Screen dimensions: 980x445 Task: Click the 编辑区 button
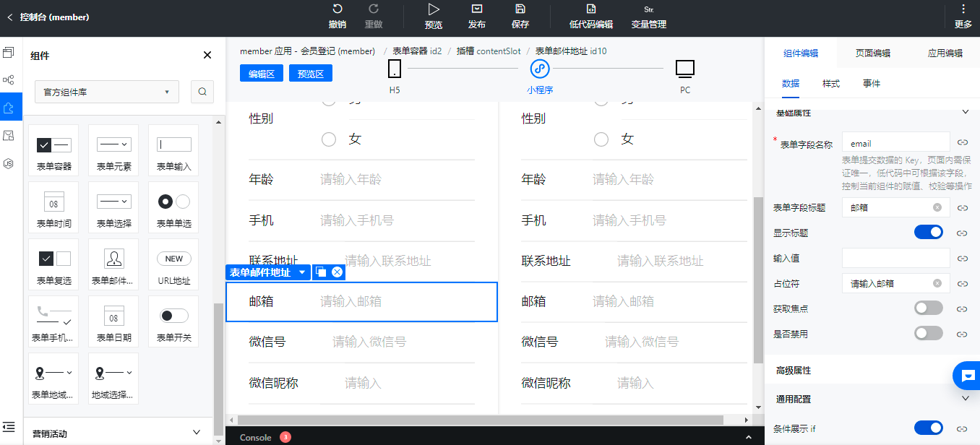(x=262, y=74)
